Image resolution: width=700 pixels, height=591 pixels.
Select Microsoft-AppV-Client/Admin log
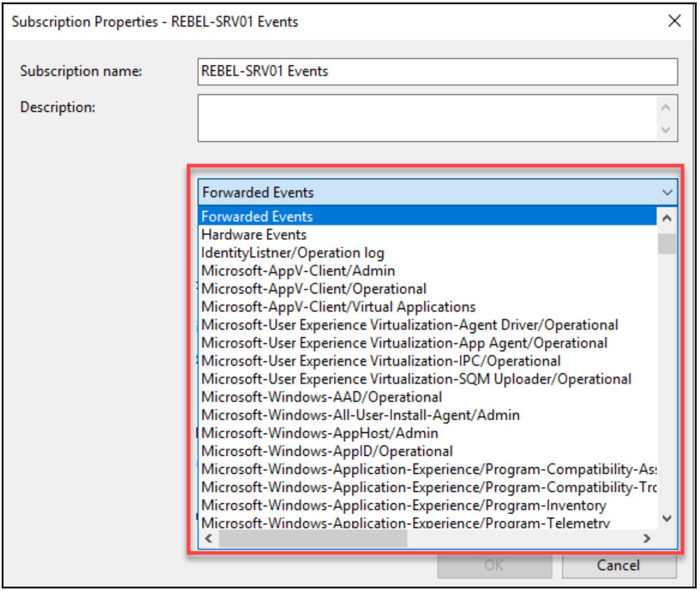tap(298, 271)
